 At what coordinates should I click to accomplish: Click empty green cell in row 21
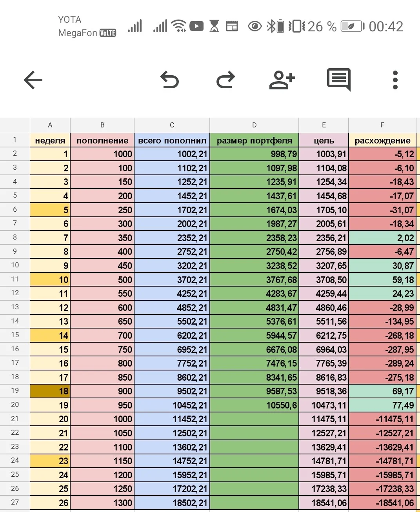(254, 419)
